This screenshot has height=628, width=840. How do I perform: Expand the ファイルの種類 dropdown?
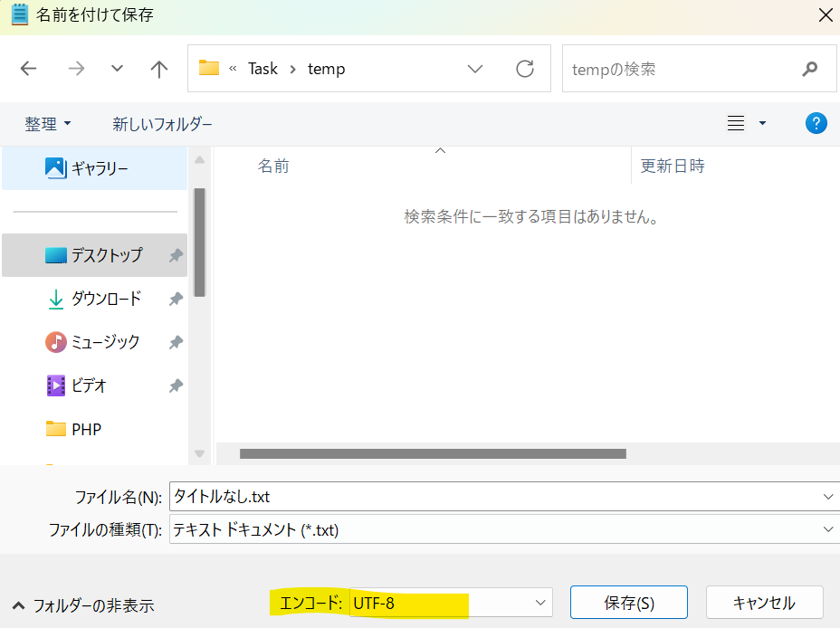829,529
